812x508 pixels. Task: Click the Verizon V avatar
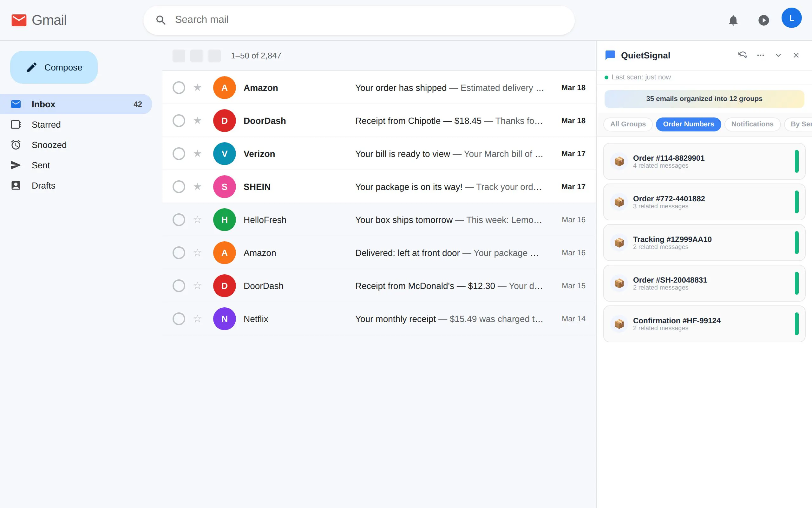225,154
